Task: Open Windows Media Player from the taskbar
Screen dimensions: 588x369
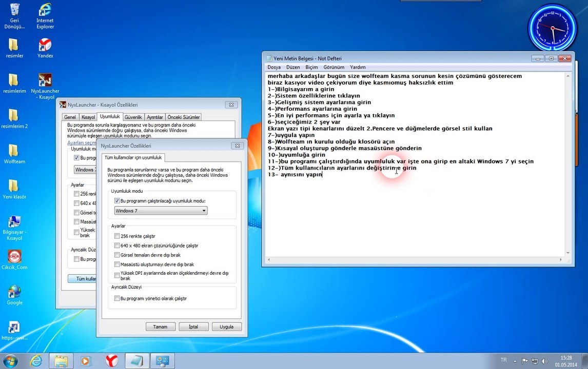Action: point(86,361)
